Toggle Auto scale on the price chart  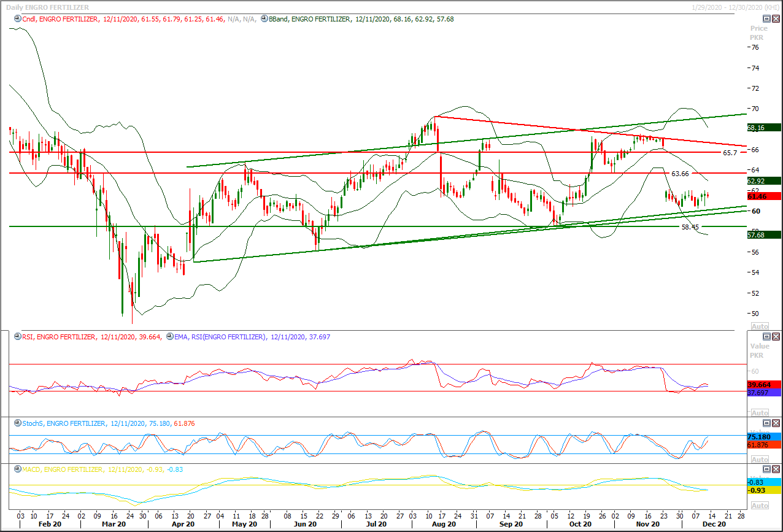pos(760,326)
